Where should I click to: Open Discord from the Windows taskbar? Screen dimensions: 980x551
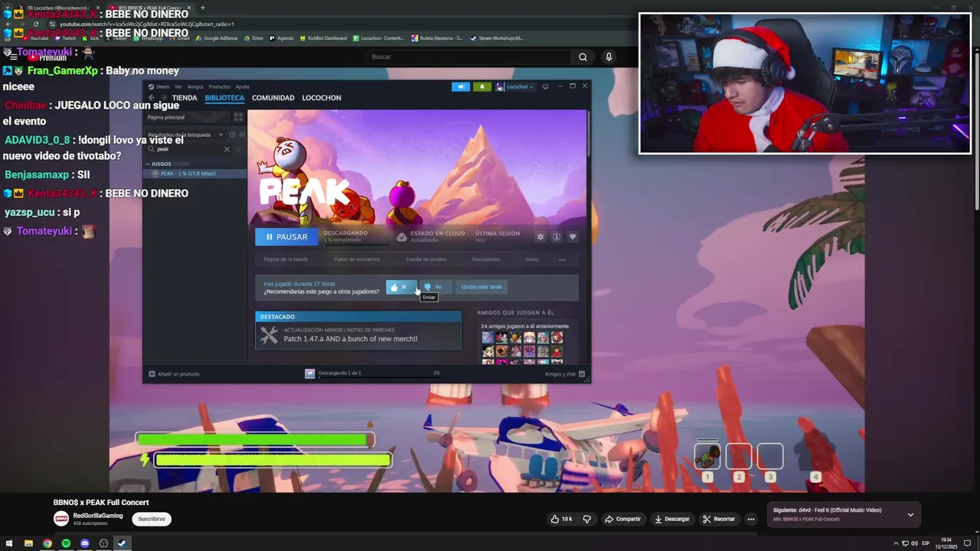pyautogui.click(x=84, y=543)
